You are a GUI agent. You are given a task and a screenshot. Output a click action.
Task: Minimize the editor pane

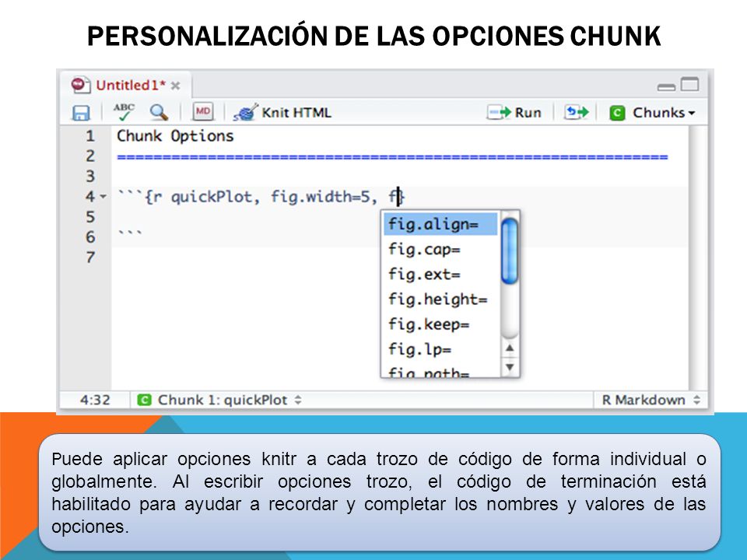tap(666, 86)
